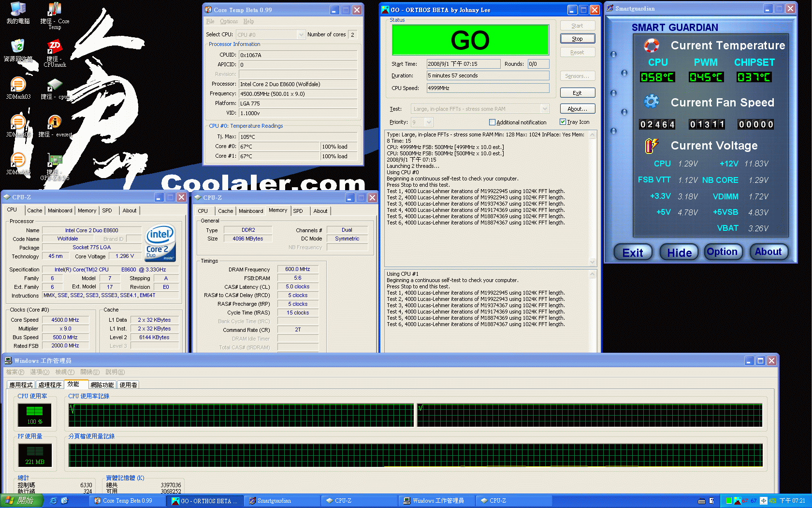Click scroll-up arrow in ORTHOS CPU #0 log
The image size is (812, 508).
pyautogui.click(x=593, y=135)
